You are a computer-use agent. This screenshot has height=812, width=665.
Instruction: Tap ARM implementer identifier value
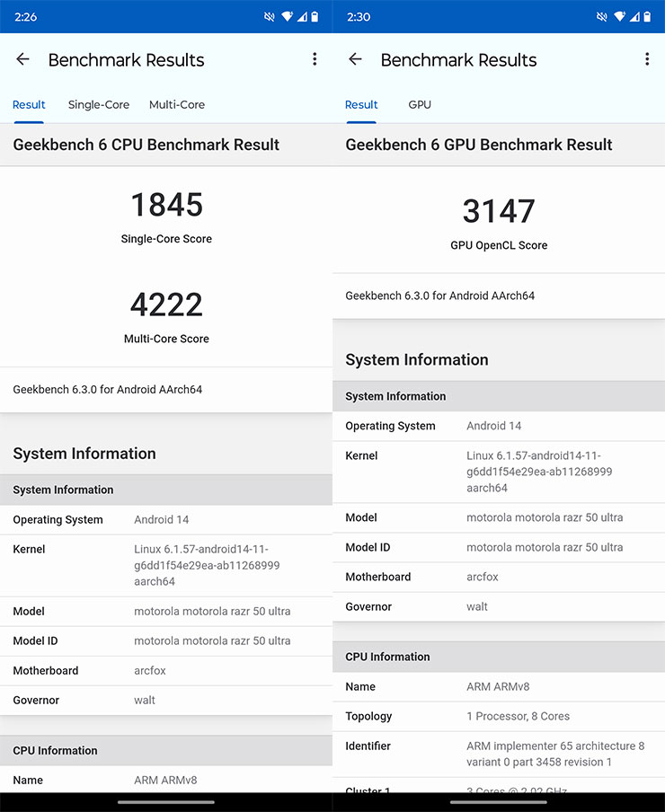(x=555, y=754)
